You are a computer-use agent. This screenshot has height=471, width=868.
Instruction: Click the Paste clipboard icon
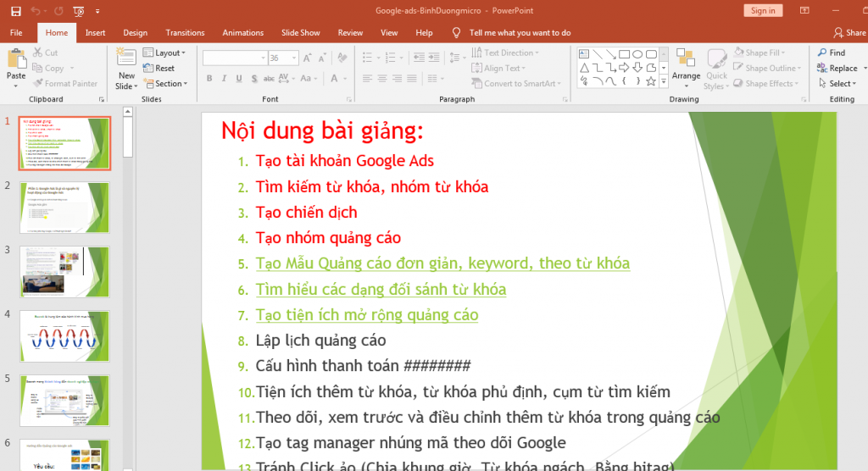16,59
